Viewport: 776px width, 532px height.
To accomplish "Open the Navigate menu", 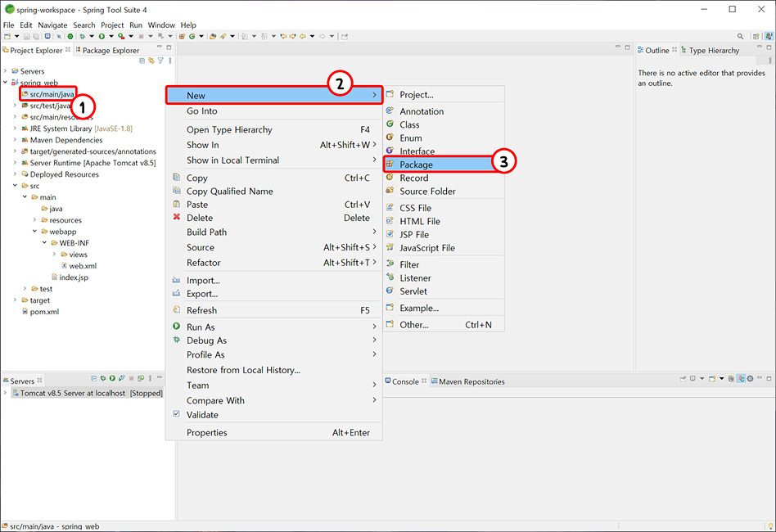I will tap(52, 25).
